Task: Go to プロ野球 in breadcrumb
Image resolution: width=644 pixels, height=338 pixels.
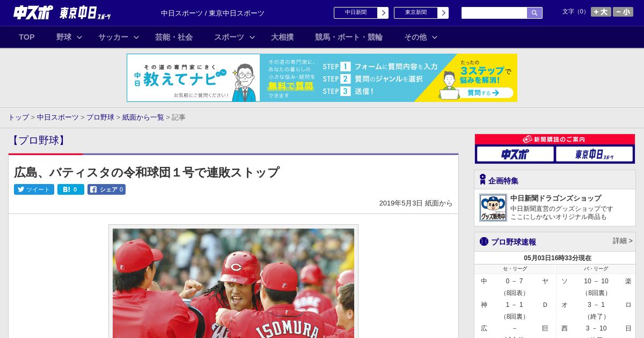Action: tap(100, 117)
